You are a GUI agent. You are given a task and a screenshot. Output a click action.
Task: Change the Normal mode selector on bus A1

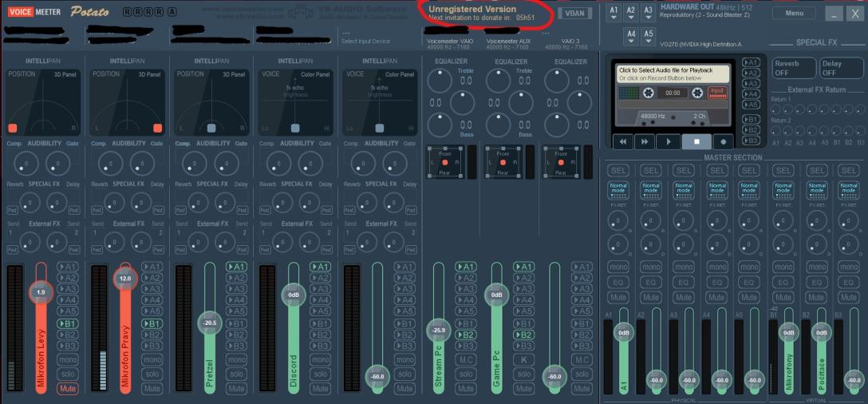pos(618,189)
